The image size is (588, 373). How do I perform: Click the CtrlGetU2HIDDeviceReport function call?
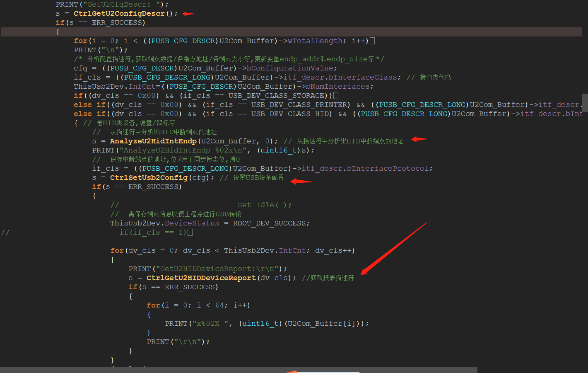point(201,278)
